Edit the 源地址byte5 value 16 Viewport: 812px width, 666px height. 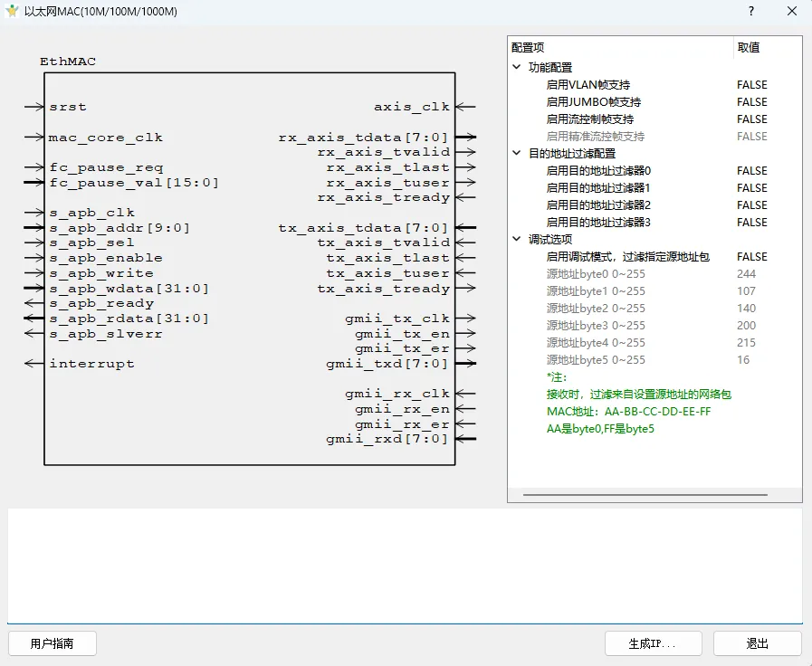pyautogui.click(x=743, y=359)
